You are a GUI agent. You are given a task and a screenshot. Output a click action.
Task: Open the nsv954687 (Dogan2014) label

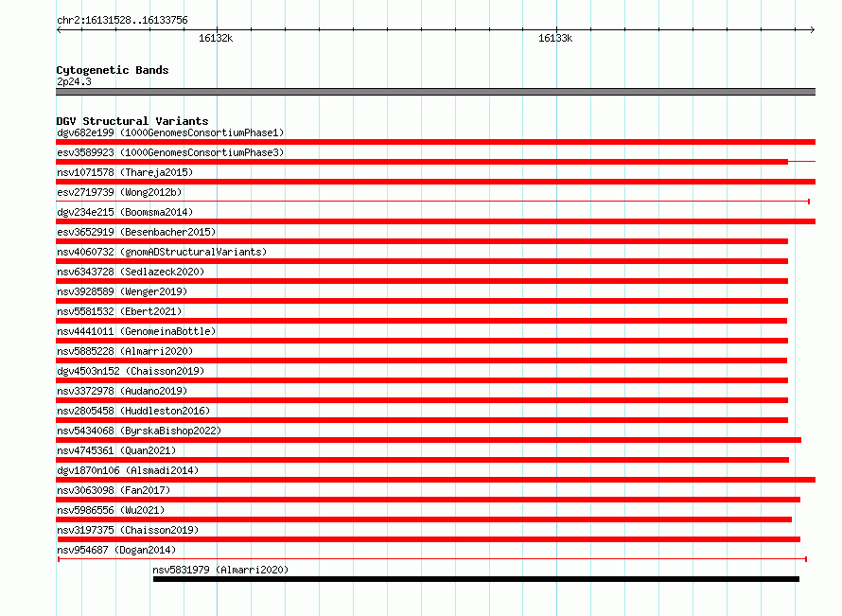point(116,550)
